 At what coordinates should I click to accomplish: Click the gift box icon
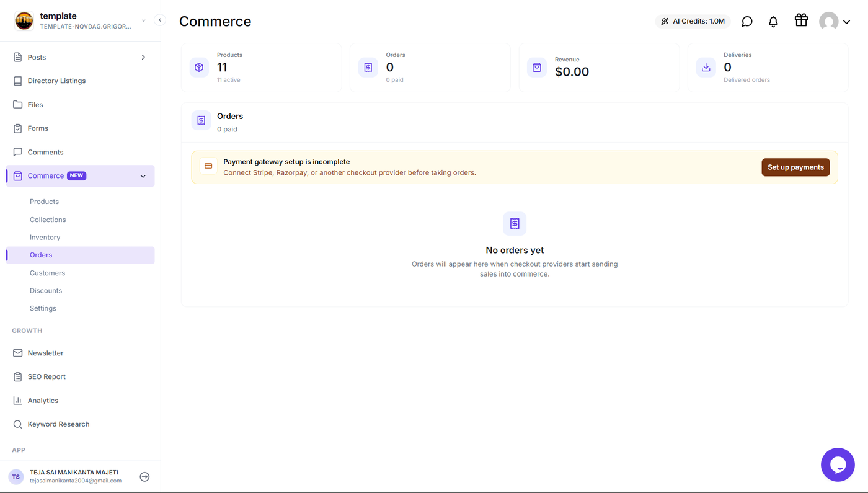[801, 20]
